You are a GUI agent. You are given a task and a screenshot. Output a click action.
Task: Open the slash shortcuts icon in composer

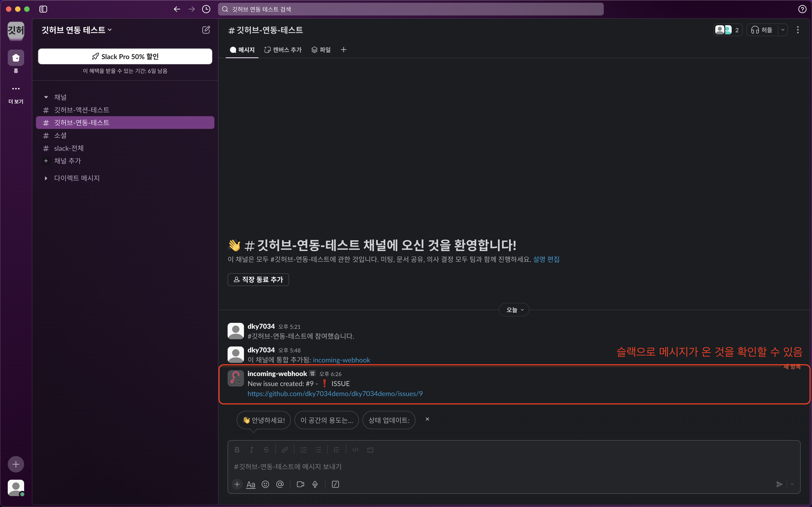pos(335,484)
